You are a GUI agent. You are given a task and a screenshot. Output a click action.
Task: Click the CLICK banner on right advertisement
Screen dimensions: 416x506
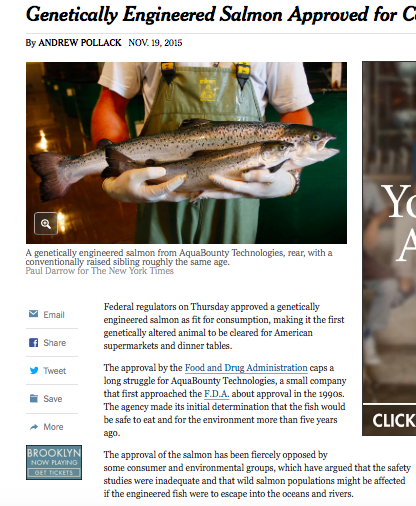click(x=389, y=420)
